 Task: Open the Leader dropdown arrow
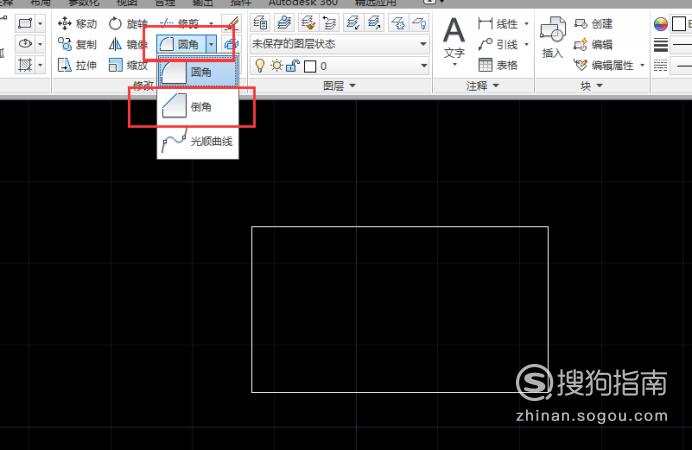[x=527, y=44]
